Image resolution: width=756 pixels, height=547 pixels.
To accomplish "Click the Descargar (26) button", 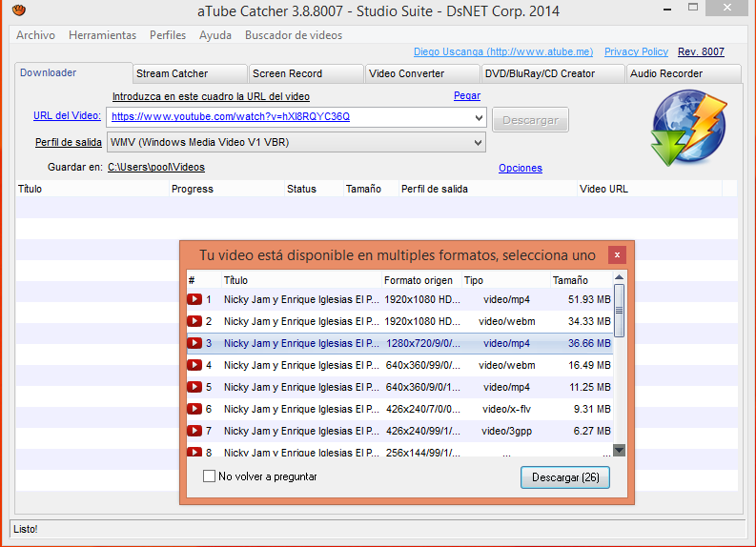I will [565, 477].
